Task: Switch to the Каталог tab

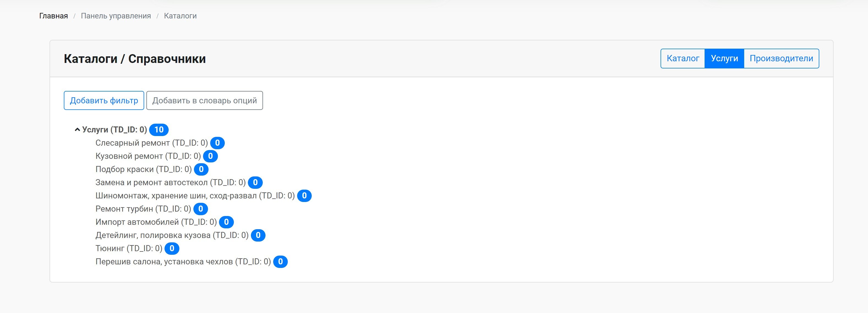Action: tap(683, 59)
